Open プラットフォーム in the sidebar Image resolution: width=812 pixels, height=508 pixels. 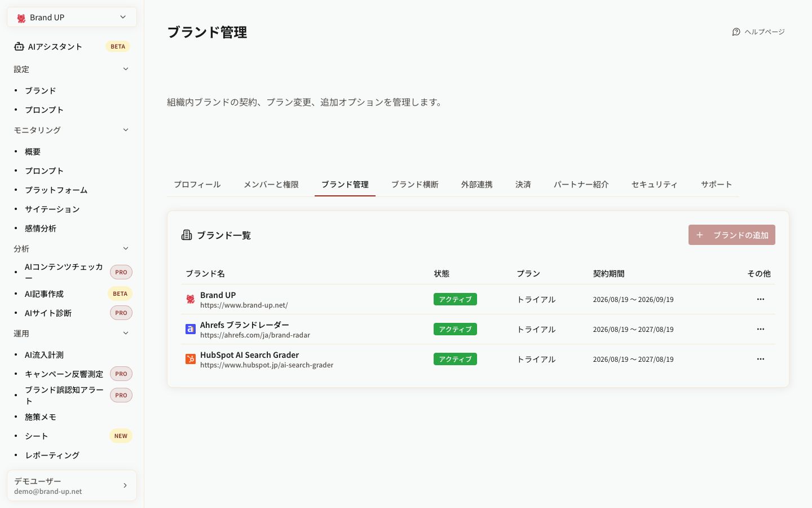(56, 190)
